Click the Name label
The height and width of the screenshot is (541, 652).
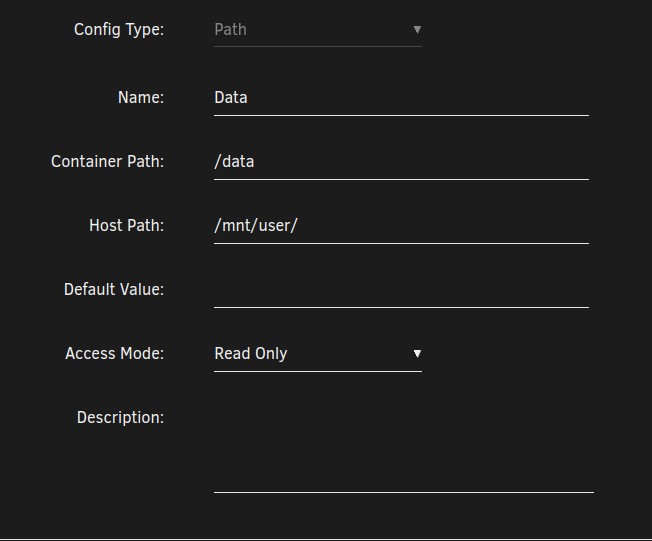(x=141, y=98)
